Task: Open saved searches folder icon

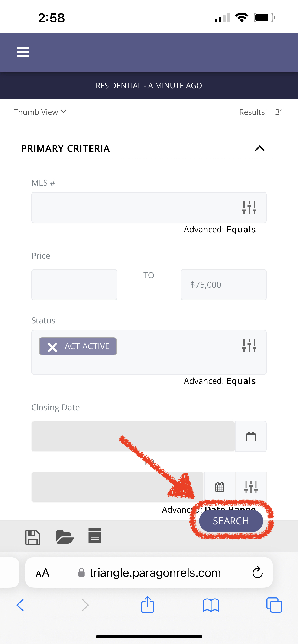Action: (65, 537)
